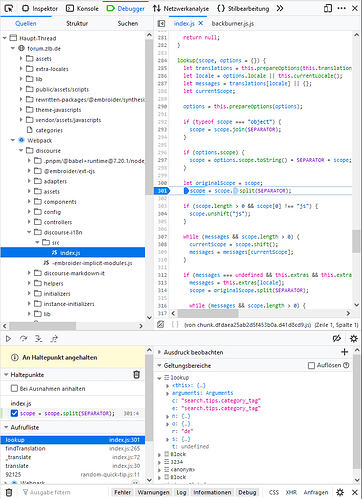The image size is (362, 499).
Task: Expand the theme-javascripts folder
Action: [21, 109]
